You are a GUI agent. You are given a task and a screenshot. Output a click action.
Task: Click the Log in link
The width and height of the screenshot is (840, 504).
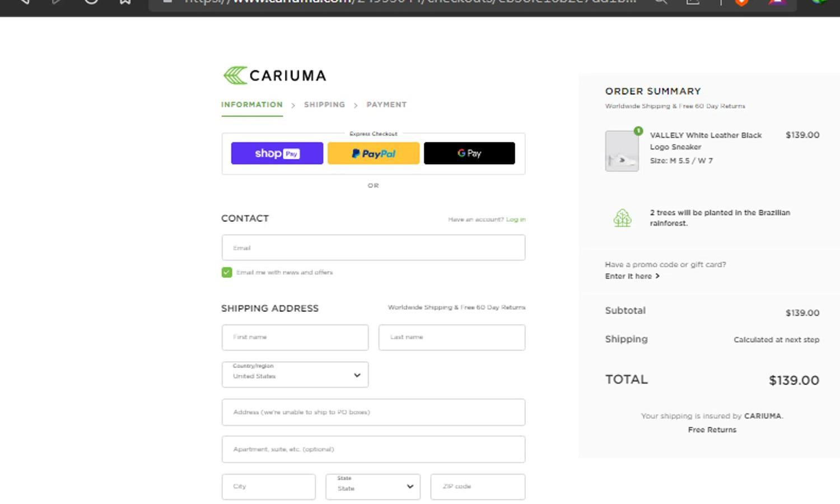pyautogui.click(x=516, y=220)
